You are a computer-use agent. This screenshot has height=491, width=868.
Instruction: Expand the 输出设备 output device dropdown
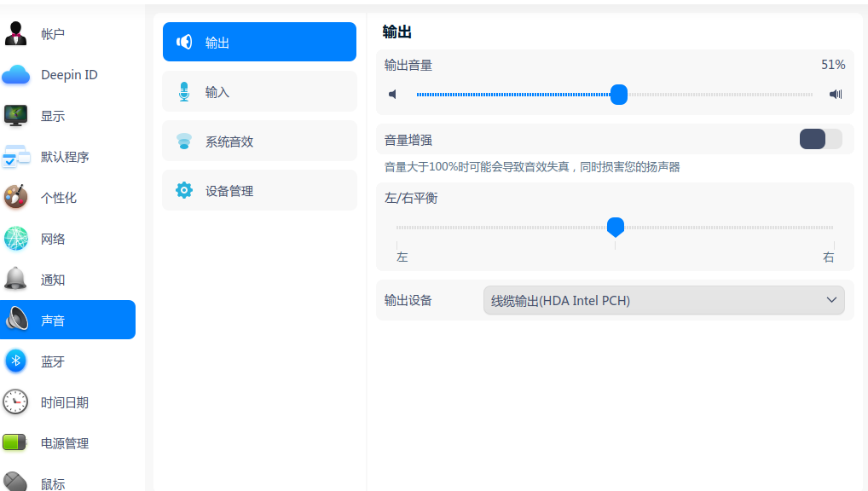[x=663, y=300]
